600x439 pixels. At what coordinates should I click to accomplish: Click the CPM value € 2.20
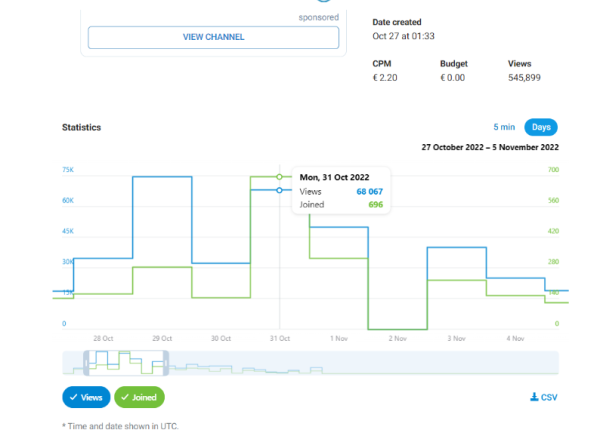coord(386,77)
